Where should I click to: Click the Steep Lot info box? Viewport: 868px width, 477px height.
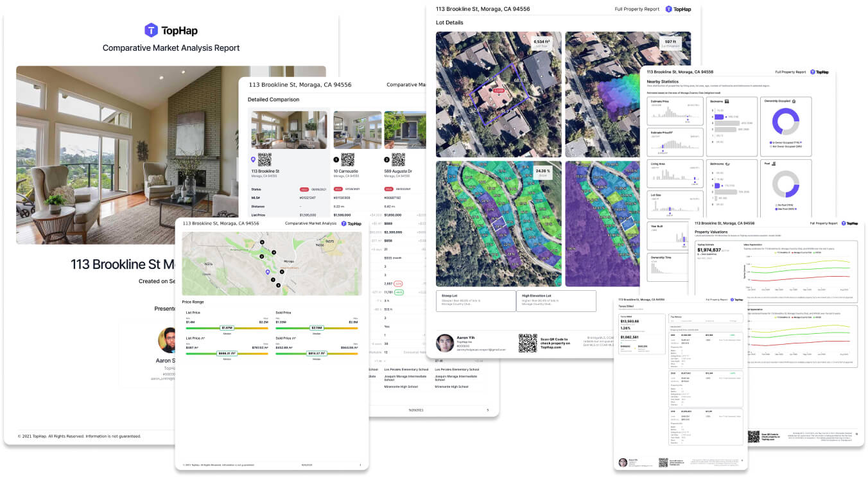click(476, 301)
